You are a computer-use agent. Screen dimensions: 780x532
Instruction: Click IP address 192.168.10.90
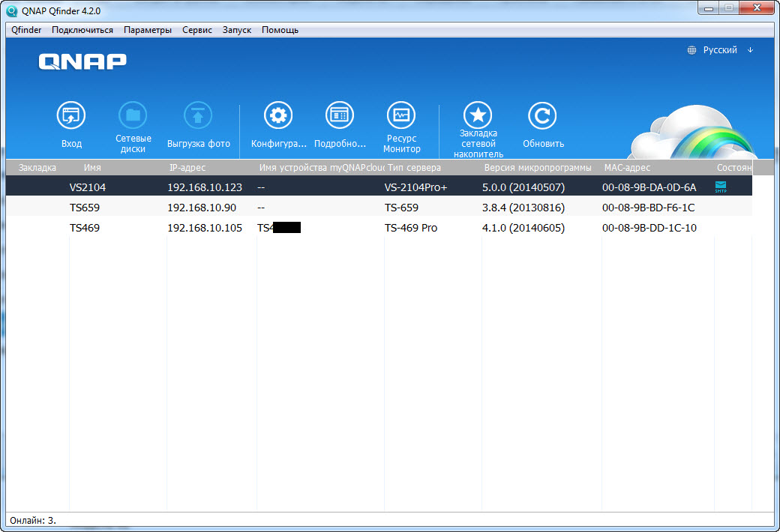pos(202,208)
